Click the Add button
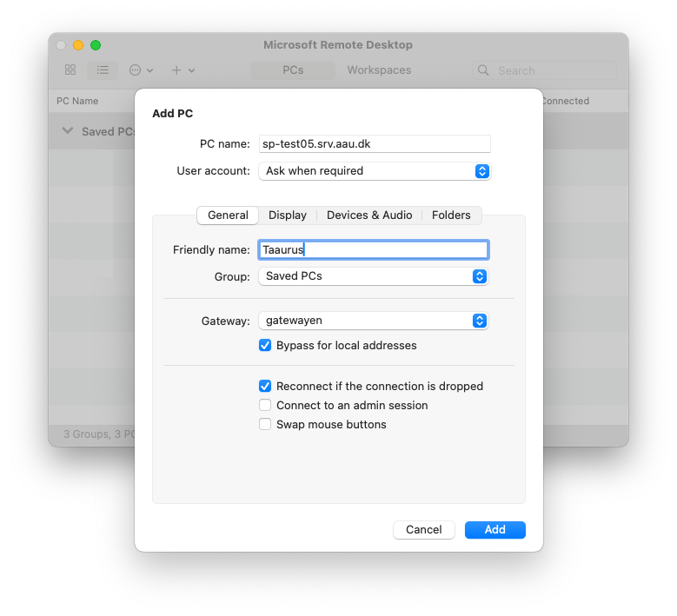The height and width of the screenshot is (616, 677). coord(494,530)
